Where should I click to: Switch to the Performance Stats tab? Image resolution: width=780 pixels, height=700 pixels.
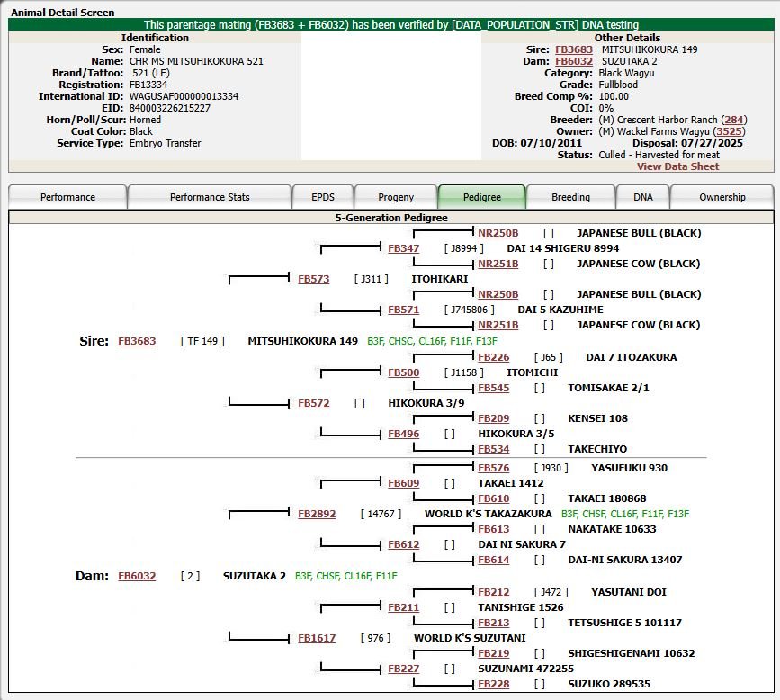pos(210,197)
